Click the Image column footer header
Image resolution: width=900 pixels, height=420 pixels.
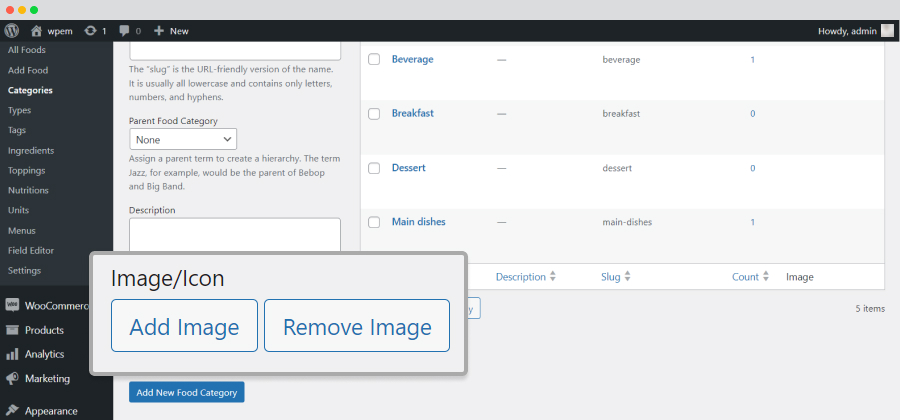pos(800,277)
